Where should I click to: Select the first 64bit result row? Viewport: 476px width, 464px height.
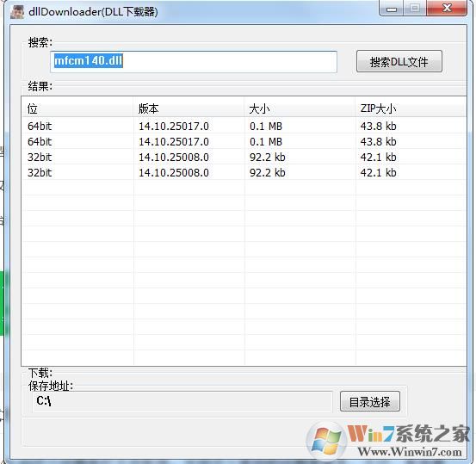pyautogui.click(x=244, y=126)
